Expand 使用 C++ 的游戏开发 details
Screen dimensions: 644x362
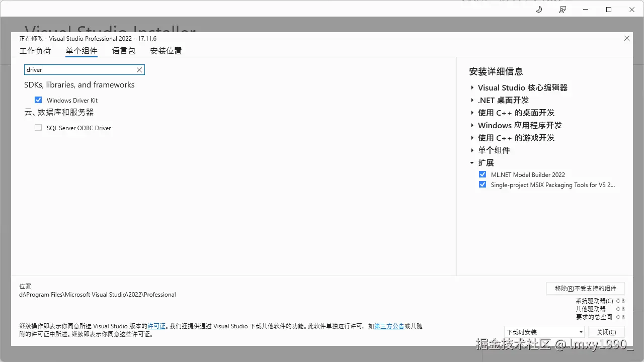472,138
